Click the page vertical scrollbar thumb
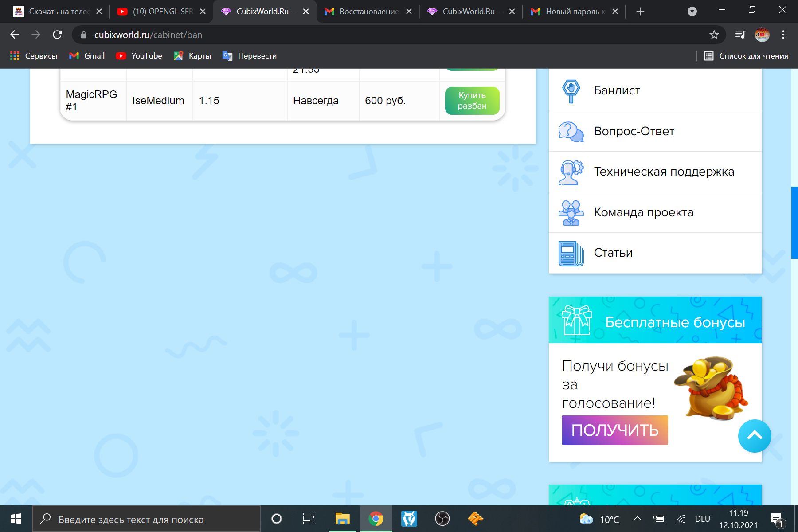 click(x=794, y=223)
